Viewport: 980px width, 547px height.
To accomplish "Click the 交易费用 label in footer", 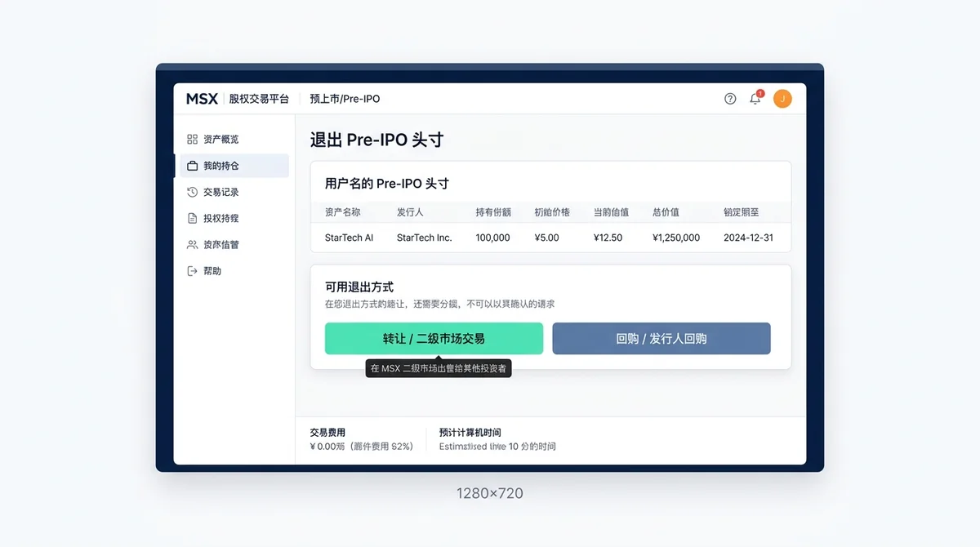I will point(327,433).
